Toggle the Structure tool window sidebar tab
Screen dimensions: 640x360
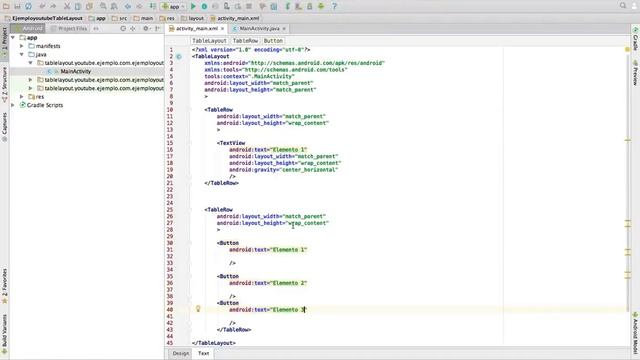pos(4,84)
